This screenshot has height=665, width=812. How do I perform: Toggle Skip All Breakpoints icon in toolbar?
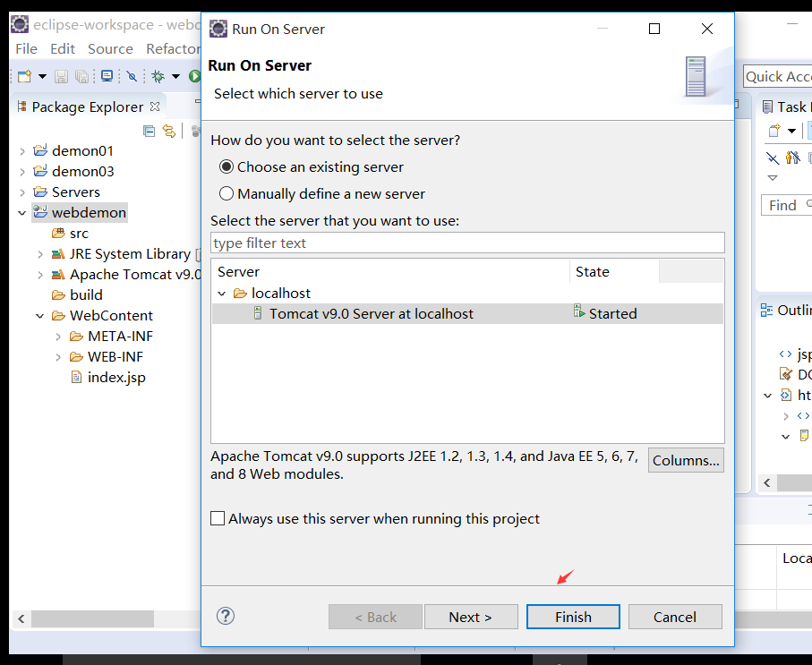[132, 77]
